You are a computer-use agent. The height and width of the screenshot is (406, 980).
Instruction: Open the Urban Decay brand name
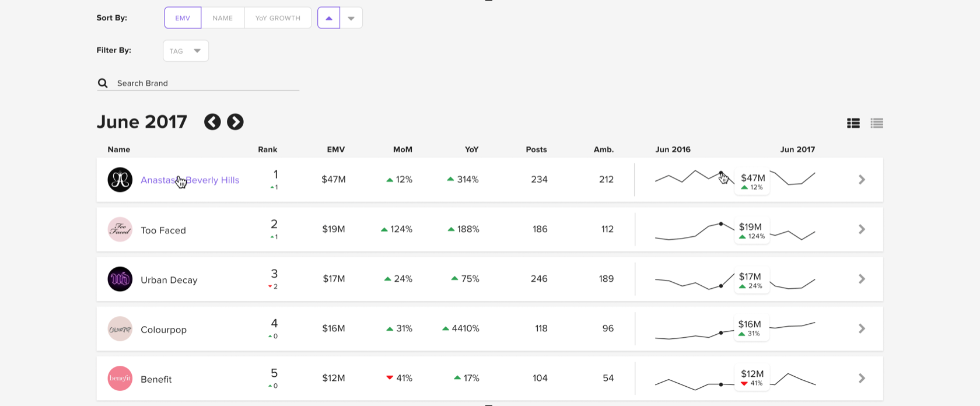[x=169, y=280]
